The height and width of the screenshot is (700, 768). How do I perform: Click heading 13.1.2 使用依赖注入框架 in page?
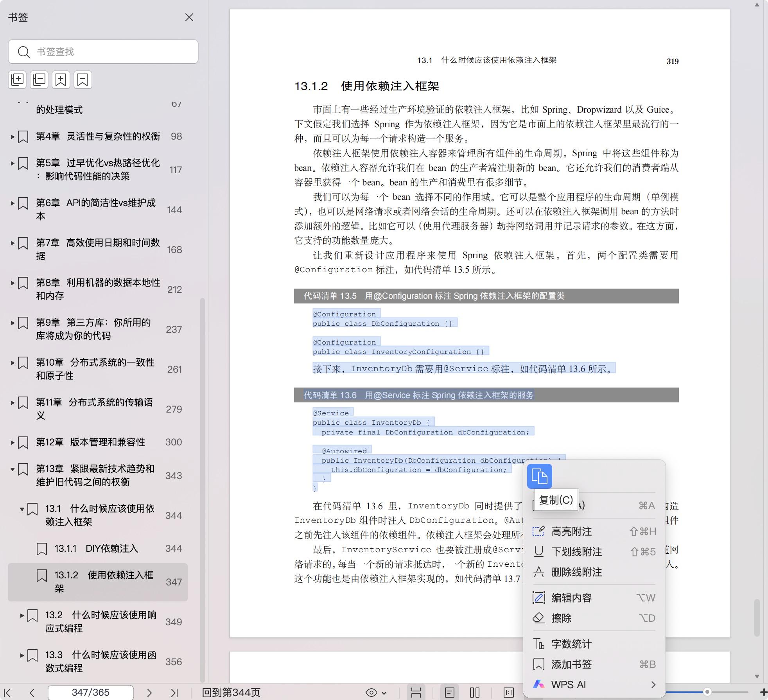366,86
